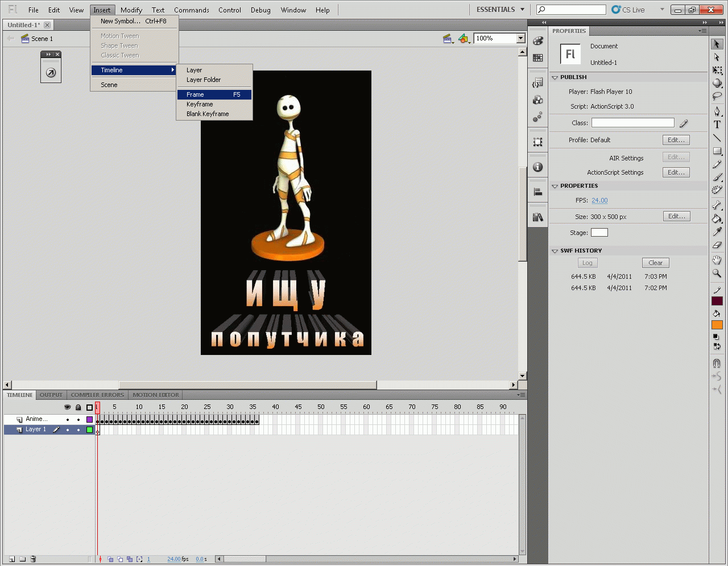Open the Swatches grid panel icon
Image resolution: width=728 pixels, height=566 pixels.
pyautogui.click(x=537, y=57)
